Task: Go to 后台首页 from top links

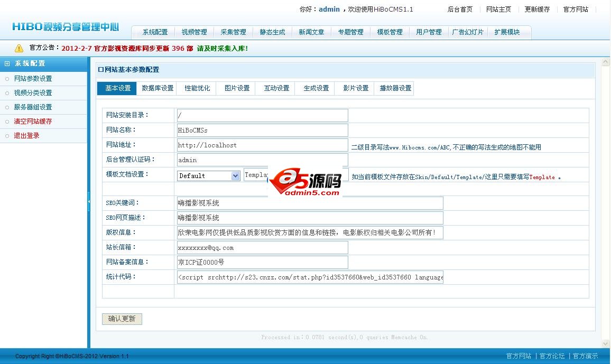Action: pyautogui.click(x=460, y=10)
